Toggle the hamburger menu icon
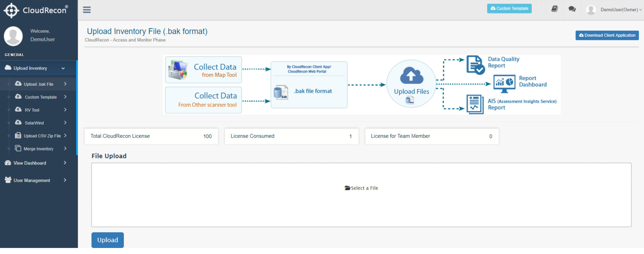This screenshot has width=644, height=254. [x=87, y=10]
